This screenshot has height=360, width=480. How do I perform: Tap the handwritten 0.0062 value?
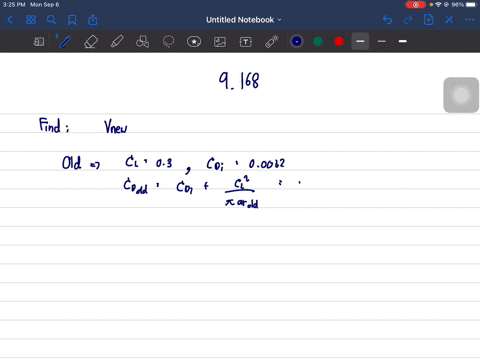tap(267, 164)
